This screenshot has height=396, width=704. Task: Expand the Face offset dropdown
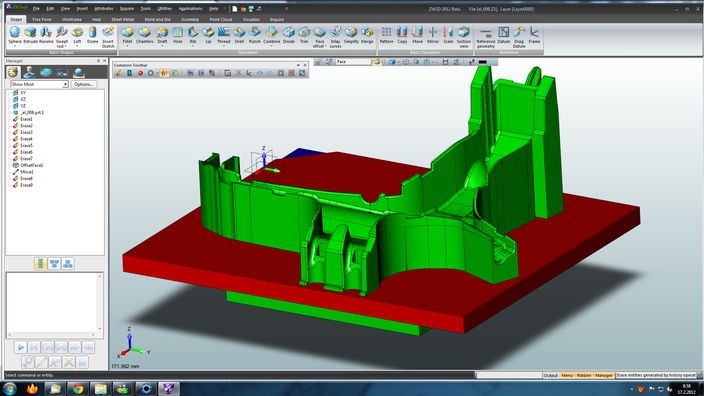point(325,46)
